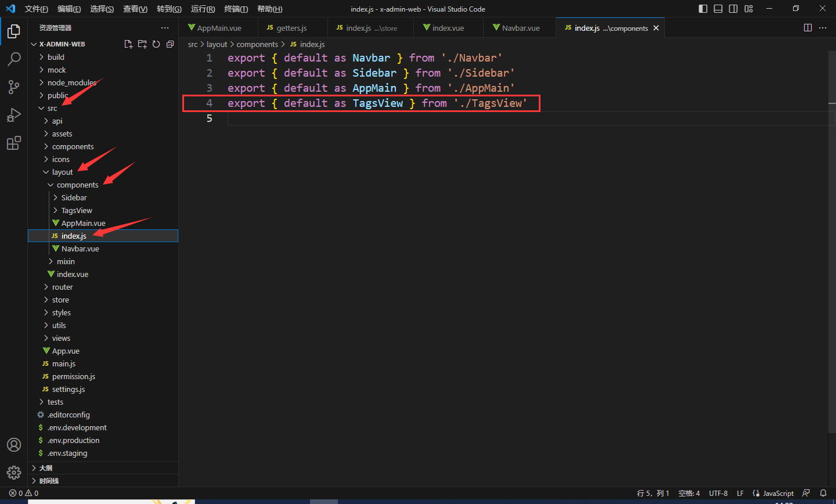Viewport: 836px width, 504px height.
Task: Switch to the index.vue tab
Action: (448, 28)
